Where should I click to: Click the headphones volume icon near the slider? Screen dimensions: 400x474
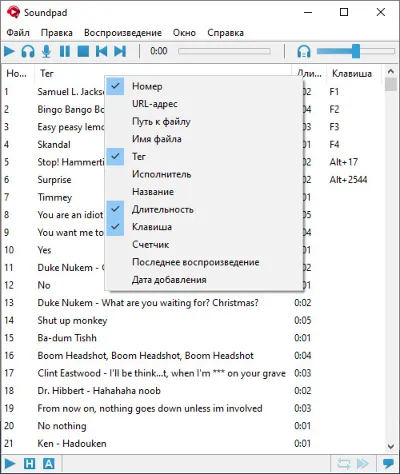click(304, 52)
